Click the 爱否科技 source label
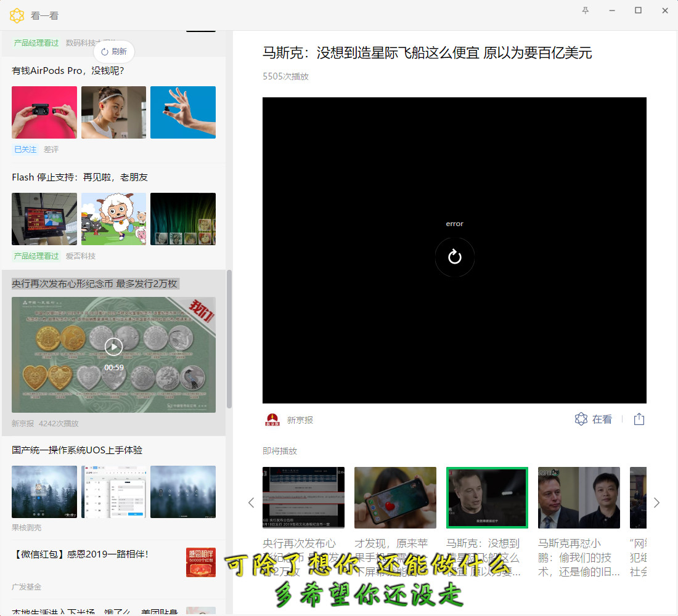The width and height of the screenshot is (678, 616). (81, 256)
